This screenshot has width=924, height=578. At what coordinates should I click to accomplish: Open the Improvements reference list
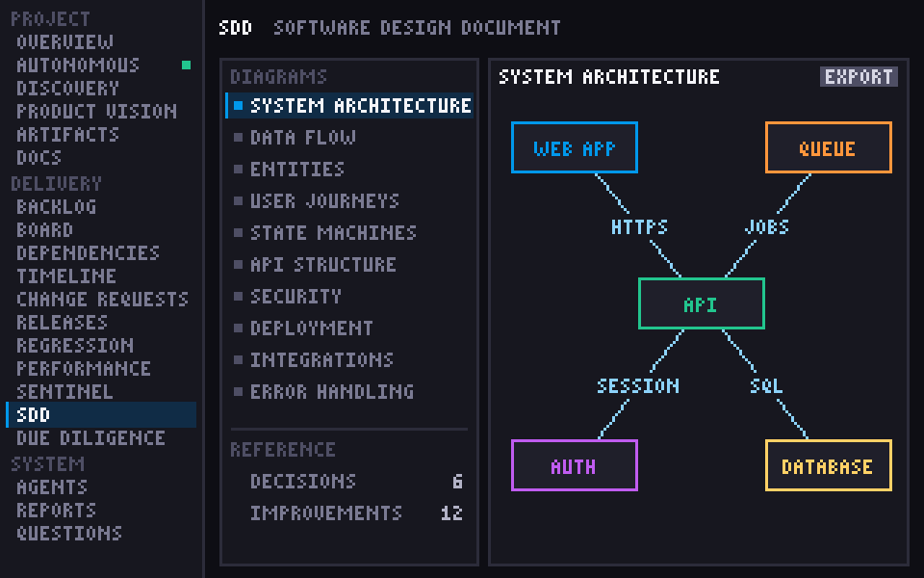click(326, 513)
